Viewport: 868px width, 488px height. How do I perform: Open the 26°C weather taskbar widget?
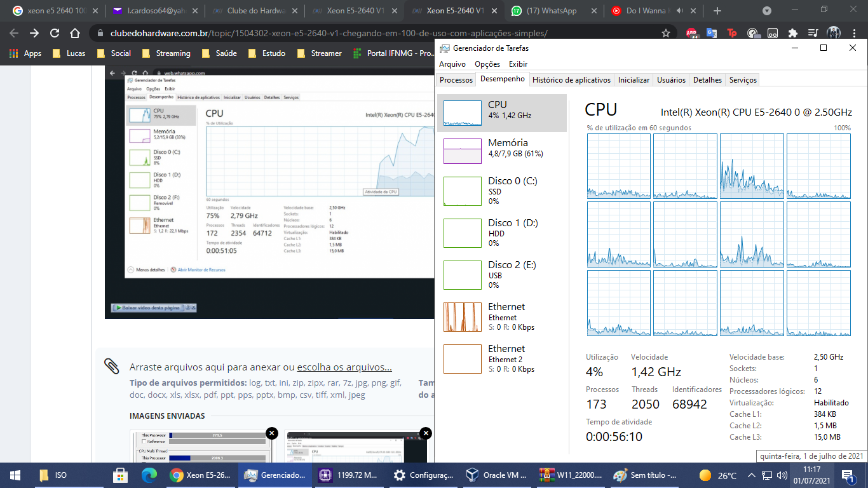[x=717, y=475]
